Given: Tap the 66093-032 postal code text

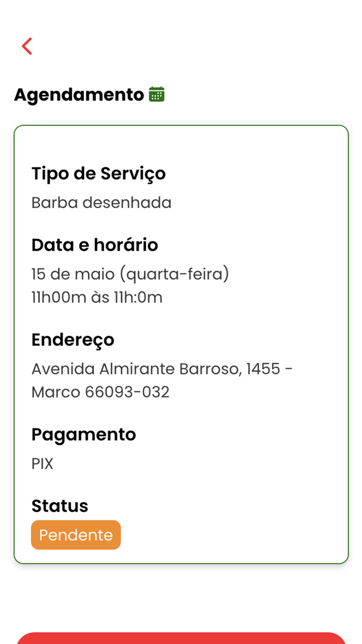Looking at the screenshot, I should click(129, 392).
